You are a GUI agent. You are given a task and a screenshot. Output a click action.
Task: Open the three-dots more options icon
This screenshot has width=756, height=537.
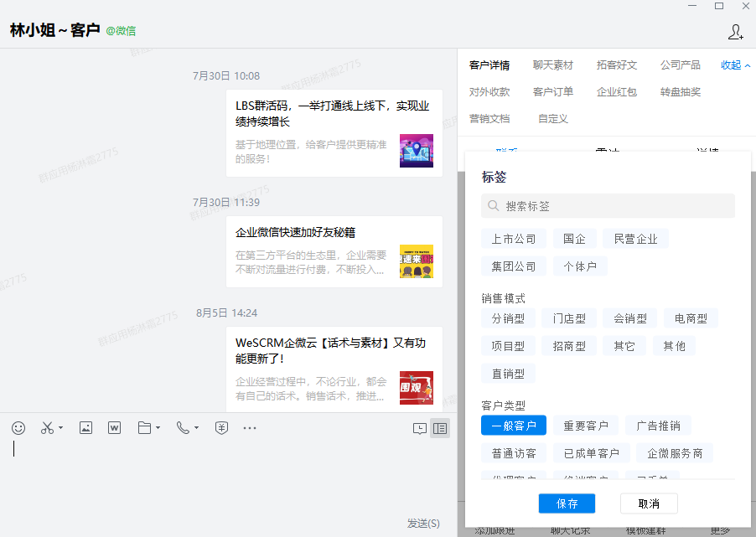click(x=250, y=428)
